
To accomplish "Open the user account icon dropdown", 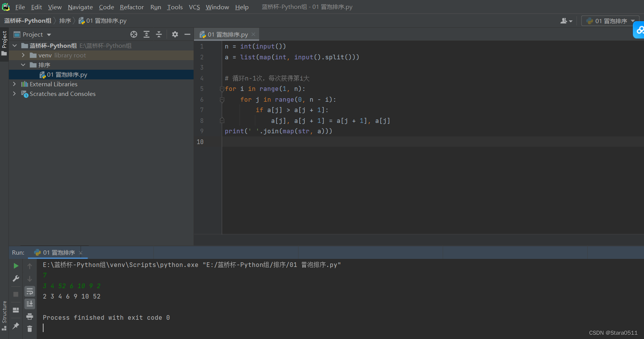I will 566,21.
